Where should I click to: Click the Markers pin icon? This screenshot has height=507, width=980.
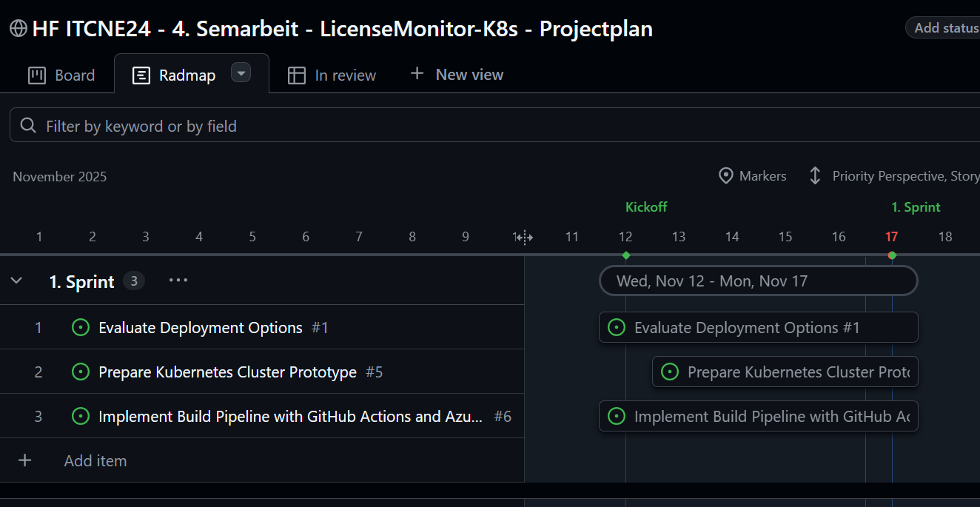726,175
